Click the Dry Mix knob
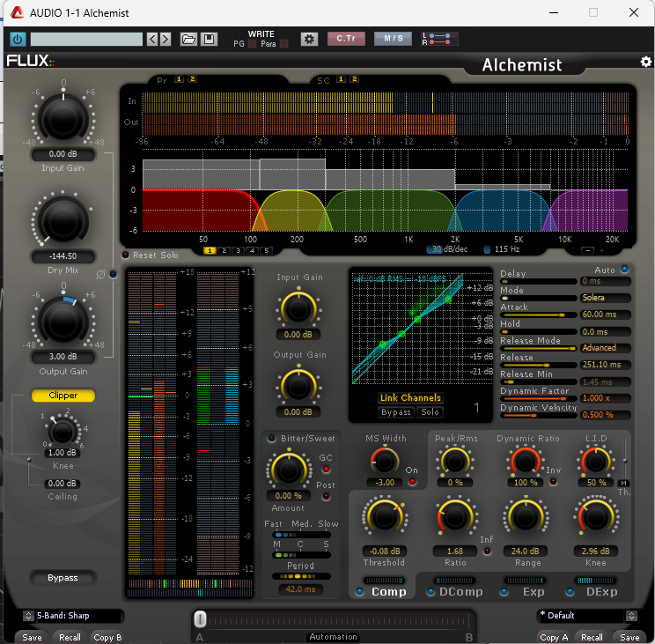Screen dimensions: 655x644 pos(63,221)
